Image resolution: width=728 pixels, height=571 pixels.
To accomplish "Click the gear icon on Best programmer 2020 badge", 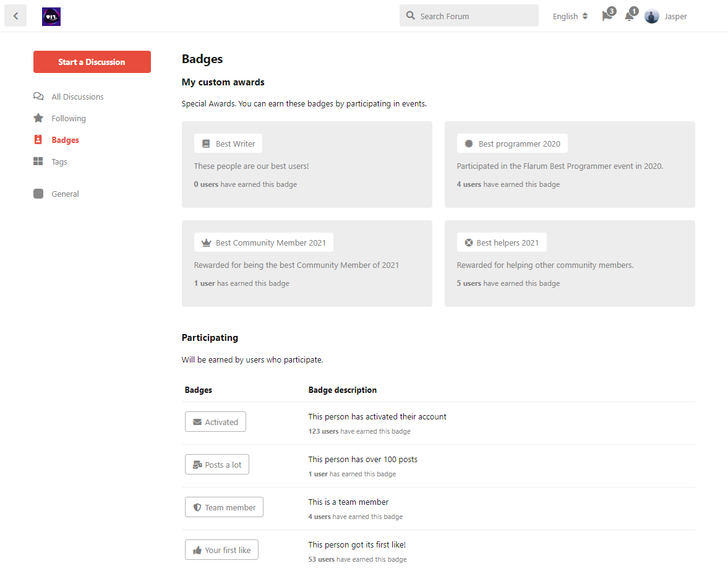I will pos(468,143).
